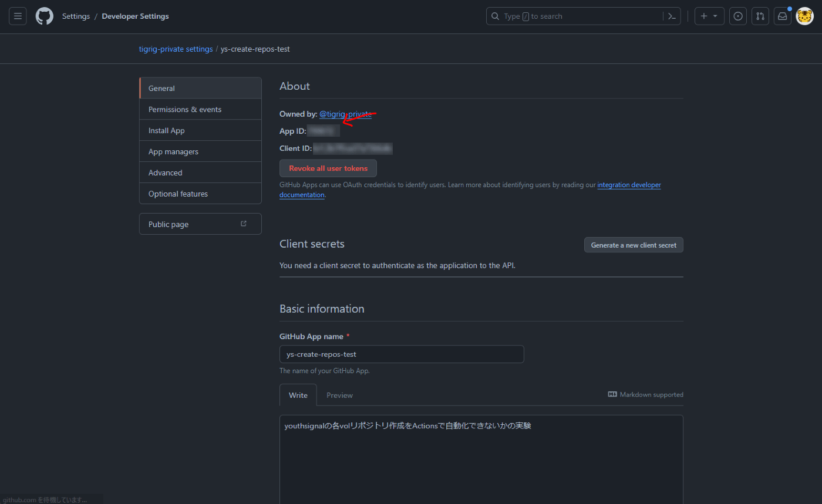Click the Client secrets heading
Viewport: 822px width, 504px height.
312,244
